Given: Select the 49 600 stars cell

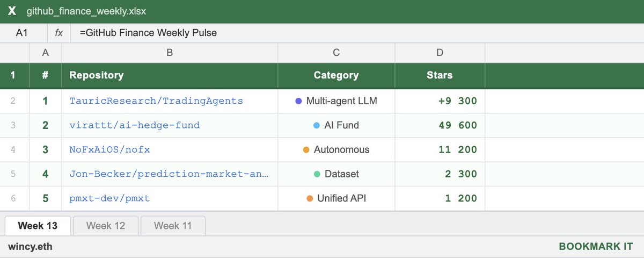Looking at the screenshot, I should tap(440, 125).
